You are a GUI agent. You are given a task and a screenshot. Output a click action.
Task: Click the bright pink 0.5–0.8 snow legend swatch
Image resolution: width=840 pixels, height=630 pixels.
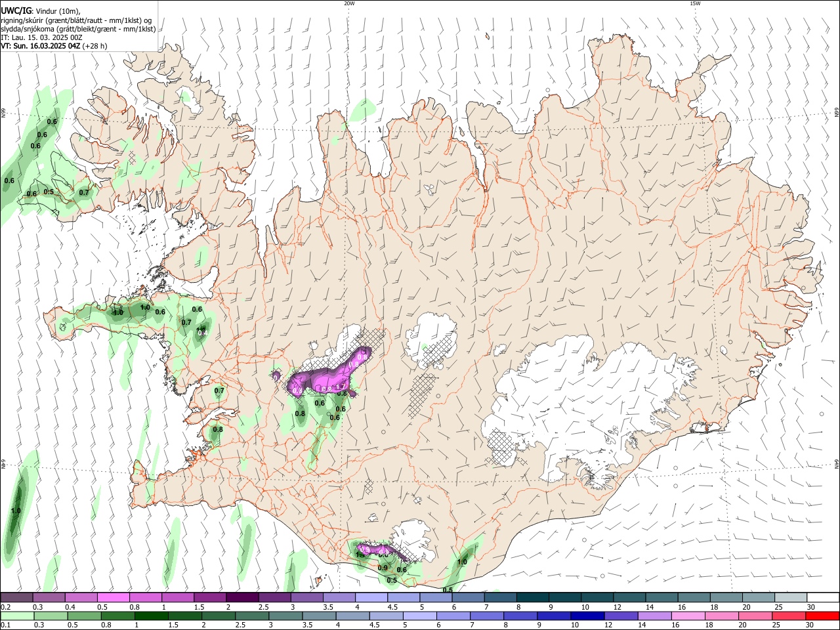pos(113,598)
